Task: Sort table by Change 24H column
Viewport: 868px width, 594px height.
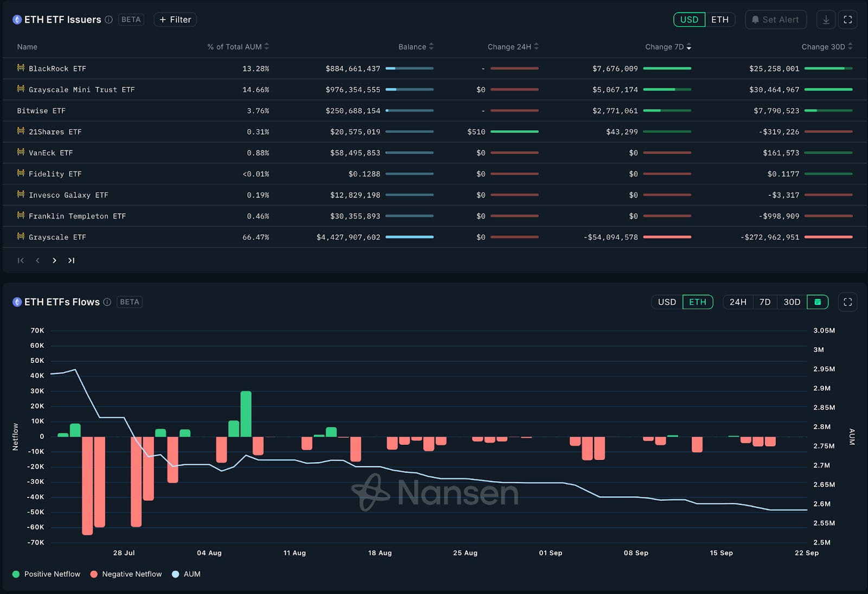Action: coord(513,47)
